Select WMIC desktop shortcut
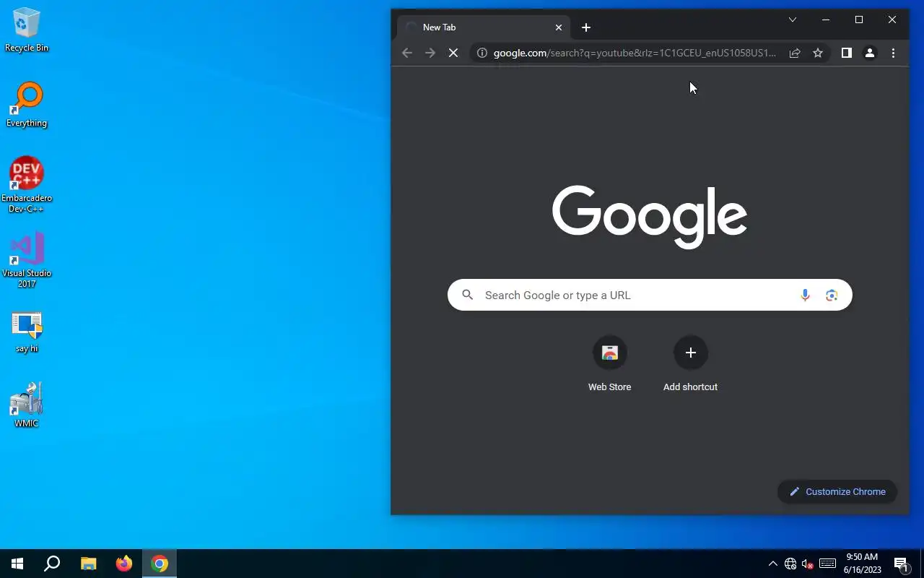The image size is (924, 578). pos(27,405)
